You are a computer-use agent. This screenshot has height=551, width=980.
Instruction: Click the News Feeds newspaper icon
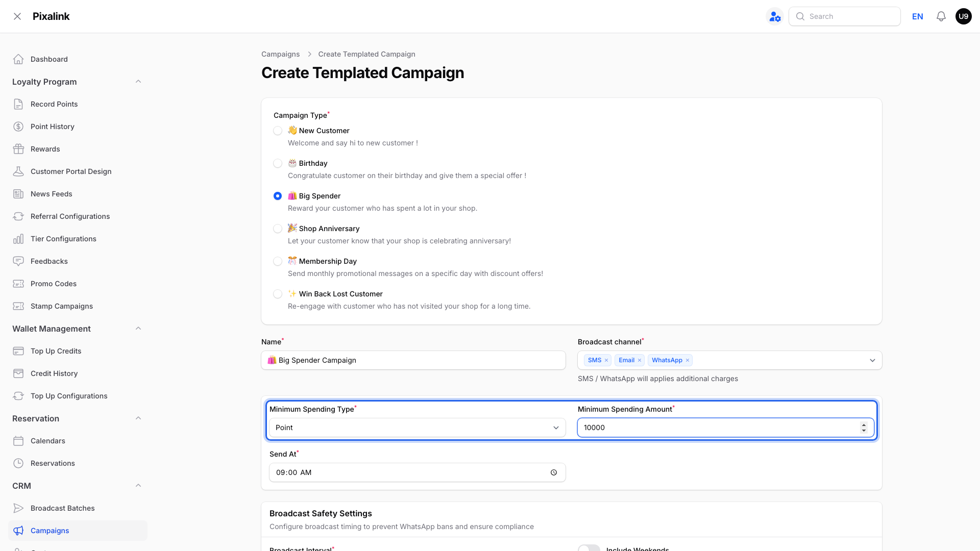tap(18, 194)
